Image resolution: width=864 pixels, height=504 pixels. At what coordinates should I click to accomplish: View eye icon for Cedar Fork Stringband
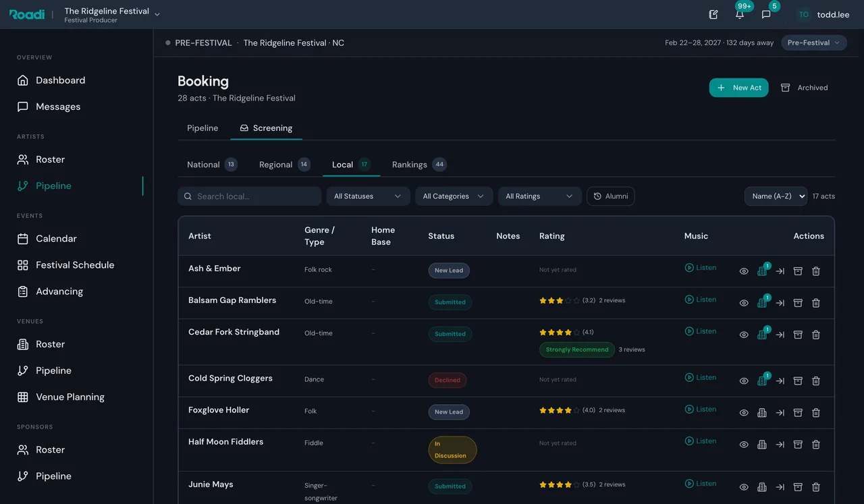click(744, 335)
